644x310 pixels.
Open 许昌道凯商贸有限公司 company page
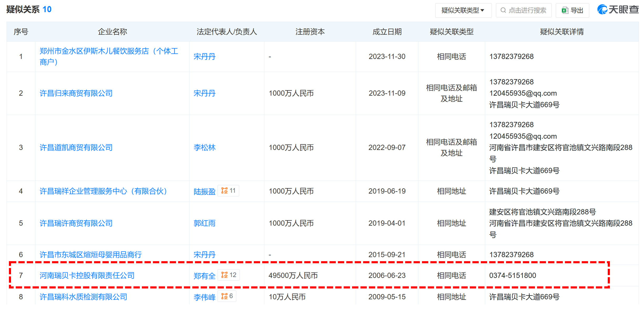pos(76,148)
